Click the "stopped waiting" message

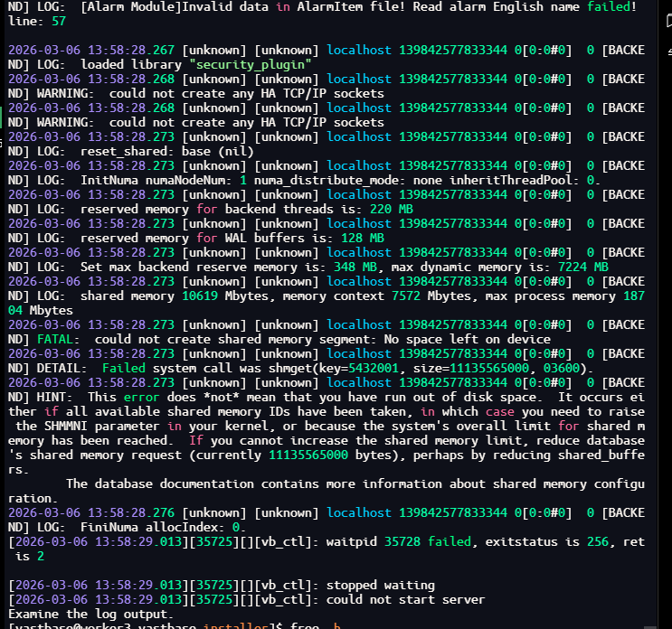click(381, 586)
